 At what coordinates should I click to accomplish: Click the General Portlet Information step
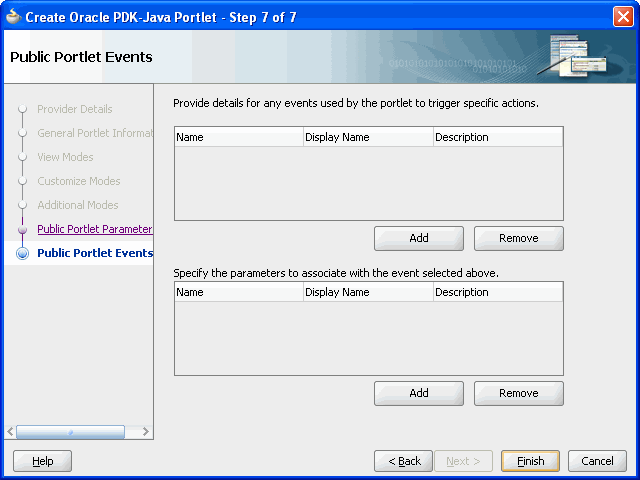pyautogui.click(x=95, y=133)
